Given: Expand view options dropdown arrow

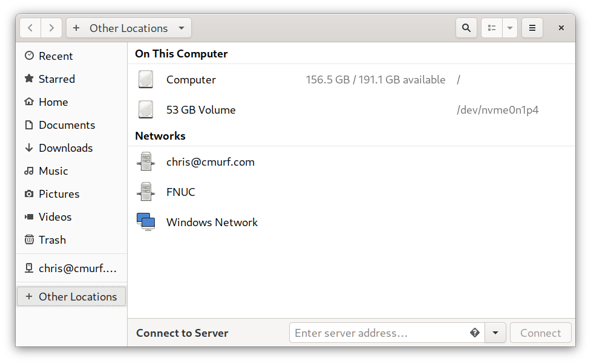Looking at the screenshot, I should tap(510, 28).
